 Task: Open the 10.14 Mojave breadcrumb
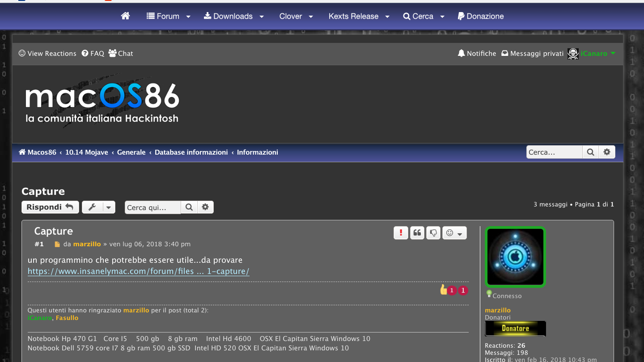tap(87, 152)
